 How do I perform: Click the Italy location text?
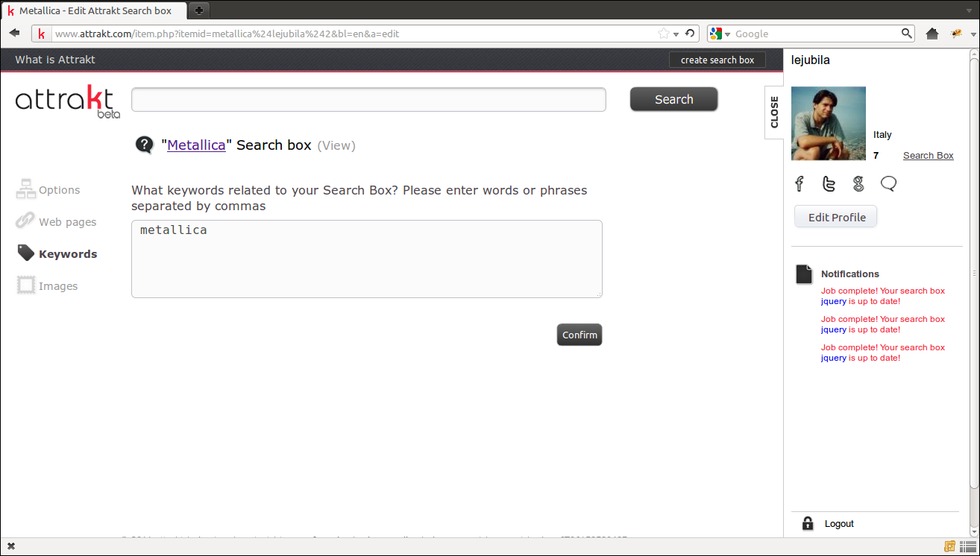[x=882, y=135]
